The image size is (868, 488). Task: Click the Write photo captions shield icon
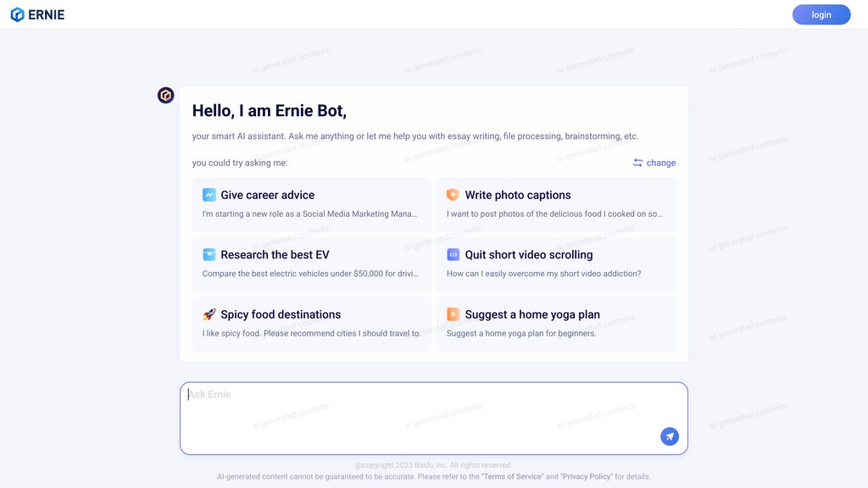pyautogui.click(x=453, y=195)
